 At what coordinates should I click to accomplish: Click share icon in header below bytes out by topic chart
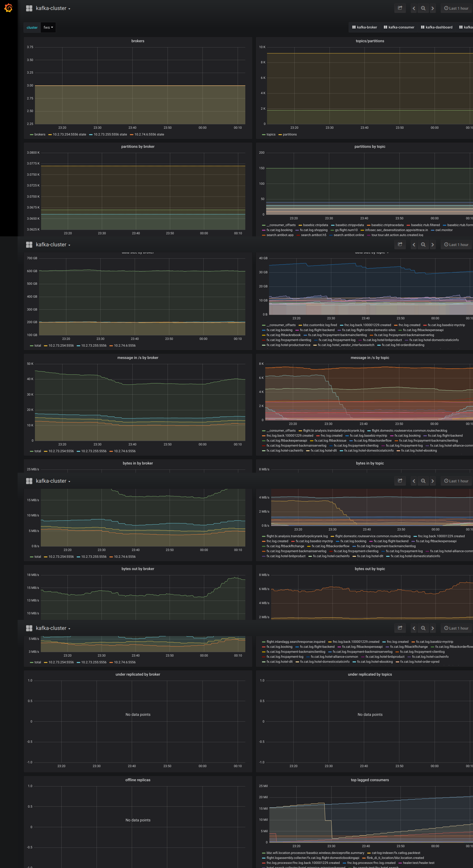point(400,628)
